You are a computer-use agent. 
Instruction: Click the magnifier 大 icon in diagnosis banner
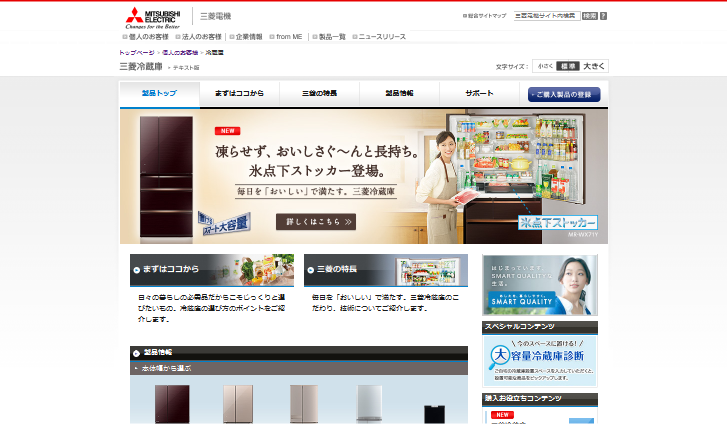(x=499, y=357)
